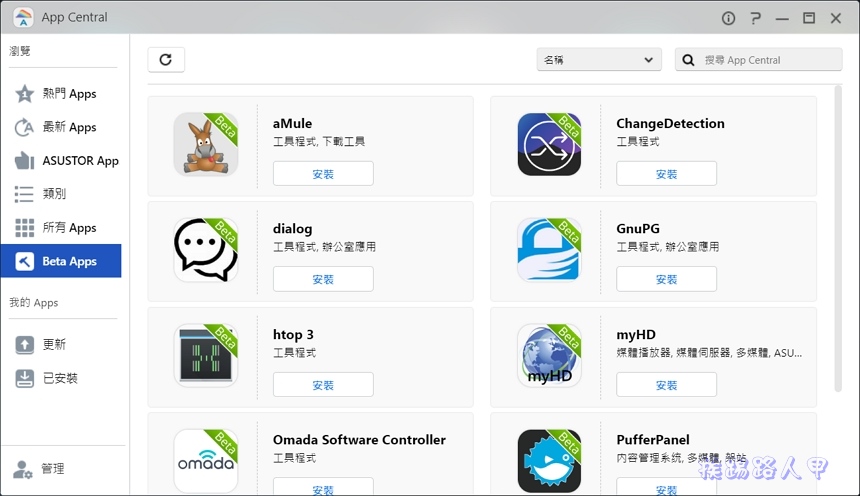Select ASUSTOR App category
The height and width of the screenshot is (496, 860).
61,161
